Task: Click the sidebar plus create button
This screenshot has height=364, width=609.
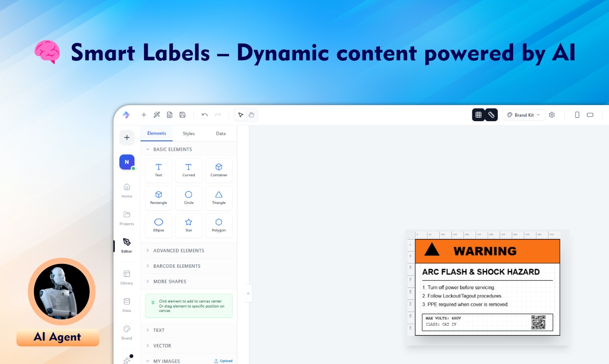Action: [x=127, y=137]
